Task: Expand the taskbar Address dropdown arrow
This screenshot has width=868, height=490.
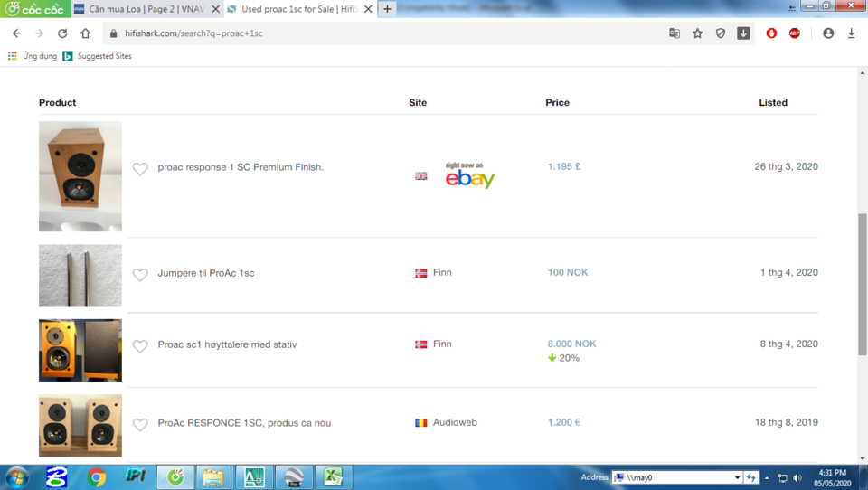Action: click(x=737, y=477)
